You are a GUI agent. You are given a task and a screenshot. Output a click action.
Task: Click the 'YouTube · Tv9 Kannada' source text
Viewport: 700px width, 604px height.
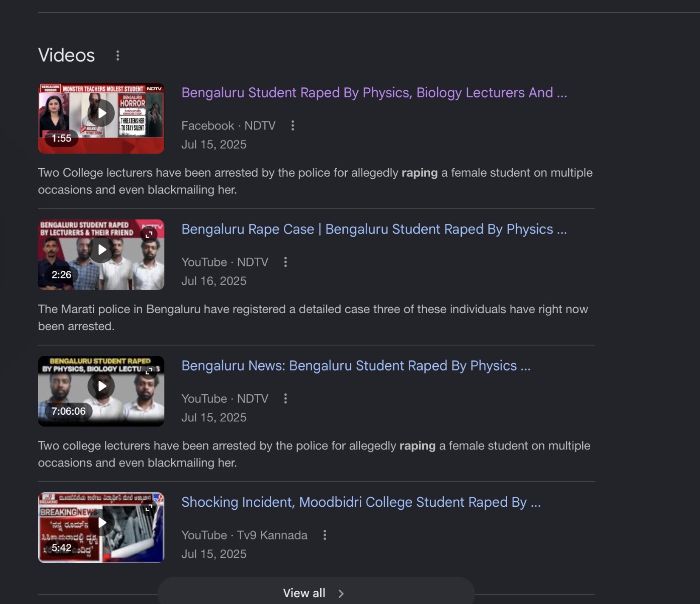[x=245, y=535]
